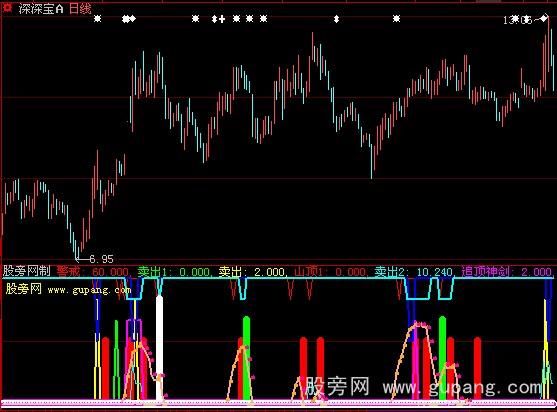The image size is (557, 412).
Task: Open the www.gupang.com link in the indicator panel
Action: tap(89, 290)
